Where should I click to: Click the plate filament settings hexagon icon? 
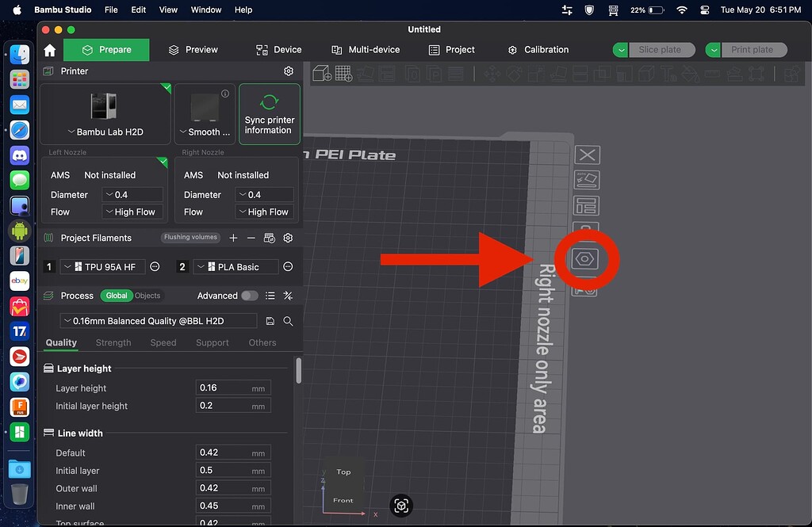[x=587, y=259]
